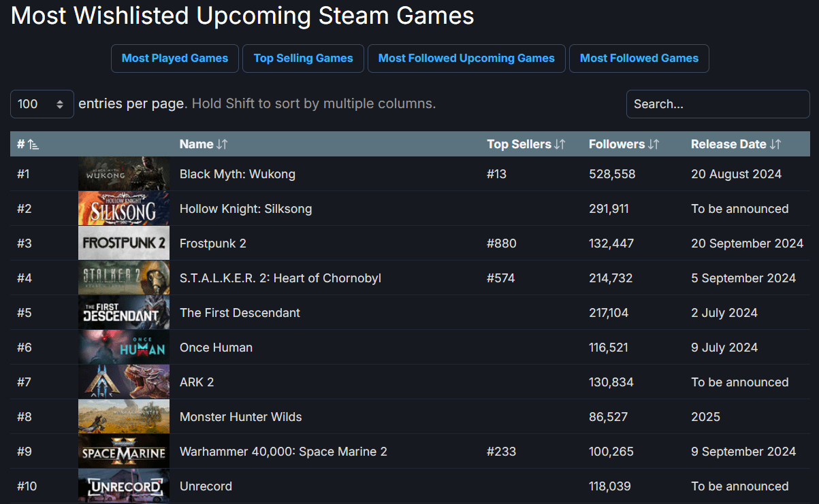The width and height of the screenshot is (819, 504).
Task: Open the Hollow Knight: Silksong thumbnail
Action: click(x=124, y=208)
